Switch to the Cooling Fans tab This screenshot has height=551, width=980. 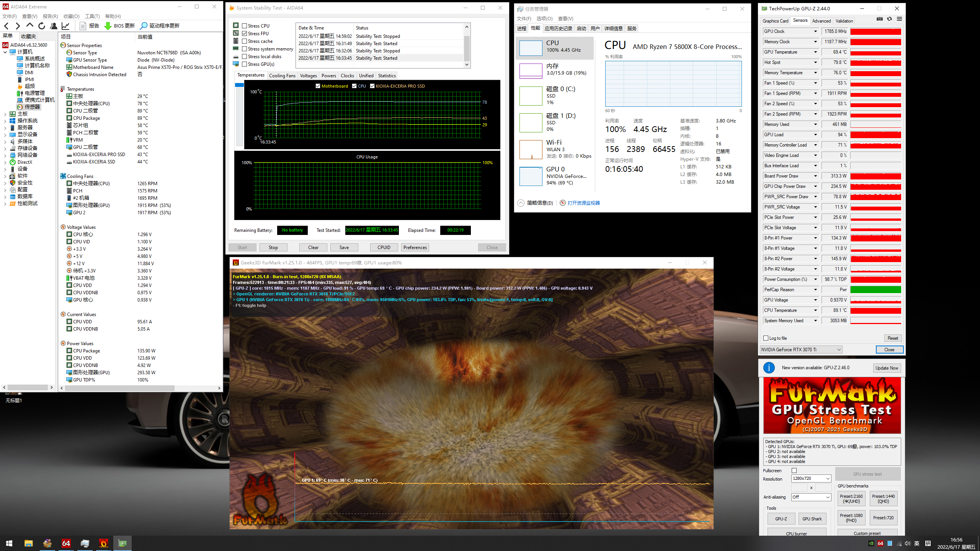tap(282, 75)
